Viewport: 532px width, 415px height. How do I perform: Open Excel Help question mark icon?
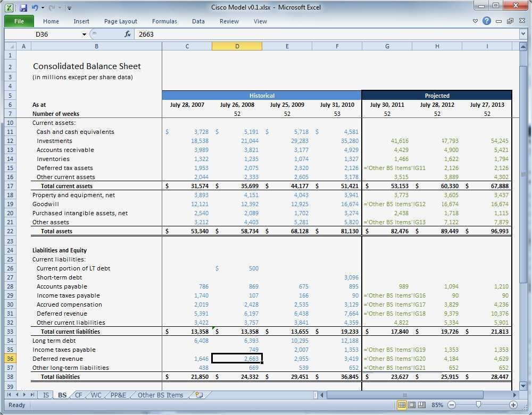click(x=487, y=21)
